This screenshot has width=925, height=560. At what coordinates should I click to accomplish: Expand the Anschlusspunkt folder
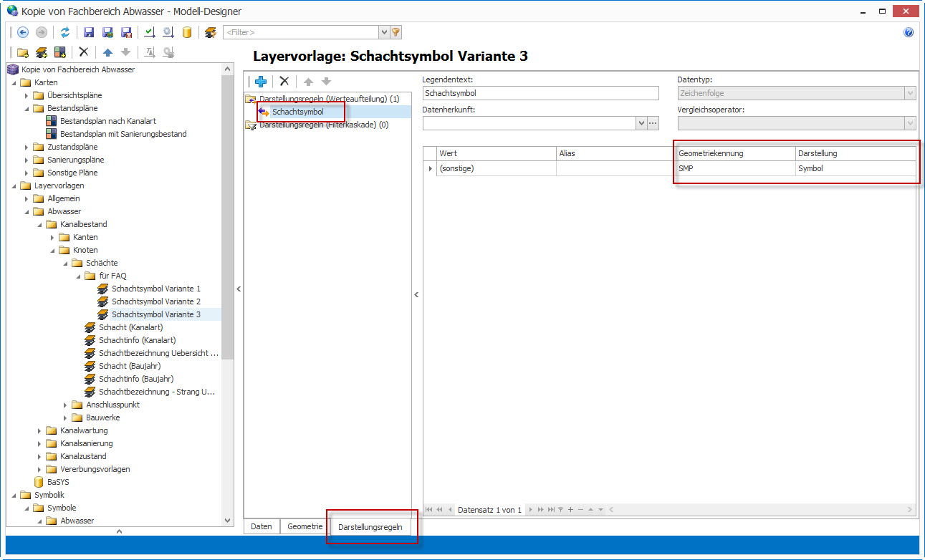click(65, 405)
